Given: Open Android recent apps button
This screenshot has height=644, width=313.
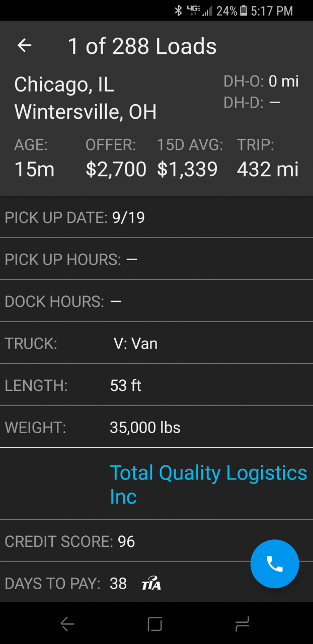Looking at the screenshot, I should (x=242, y=624).
